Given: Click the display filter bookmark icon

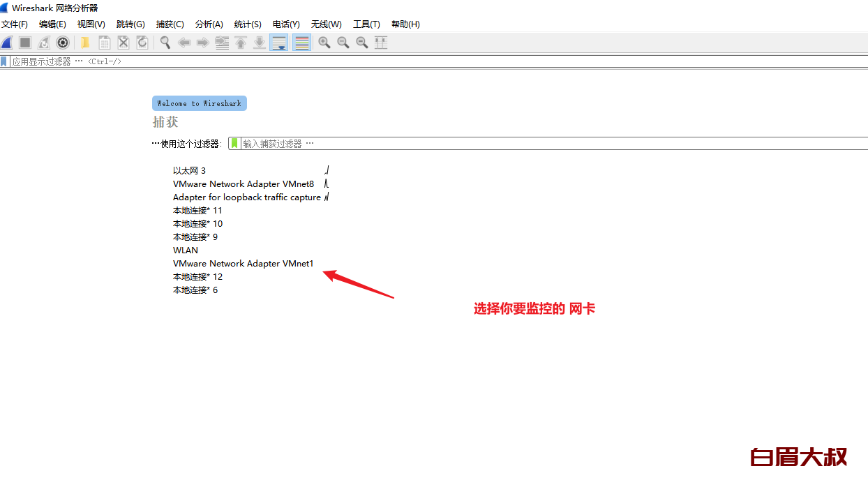Looking at the screenshot, I should pyautogui.click(x=3, y=61).
